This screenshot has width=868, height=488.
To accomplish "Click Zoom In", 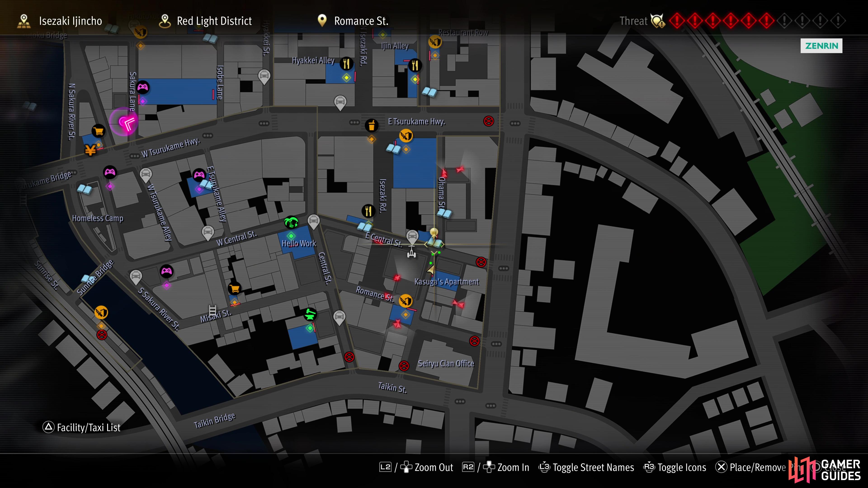I will pyautogui.click(x=496, y=467).
